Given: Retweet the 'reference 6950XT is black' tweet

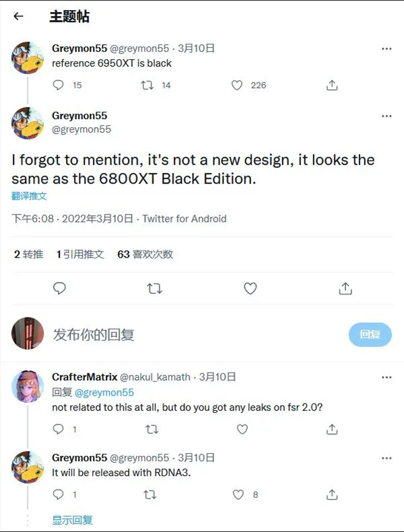Looking at the screenshot, I should pyautogui.click(x=146, y=85).
